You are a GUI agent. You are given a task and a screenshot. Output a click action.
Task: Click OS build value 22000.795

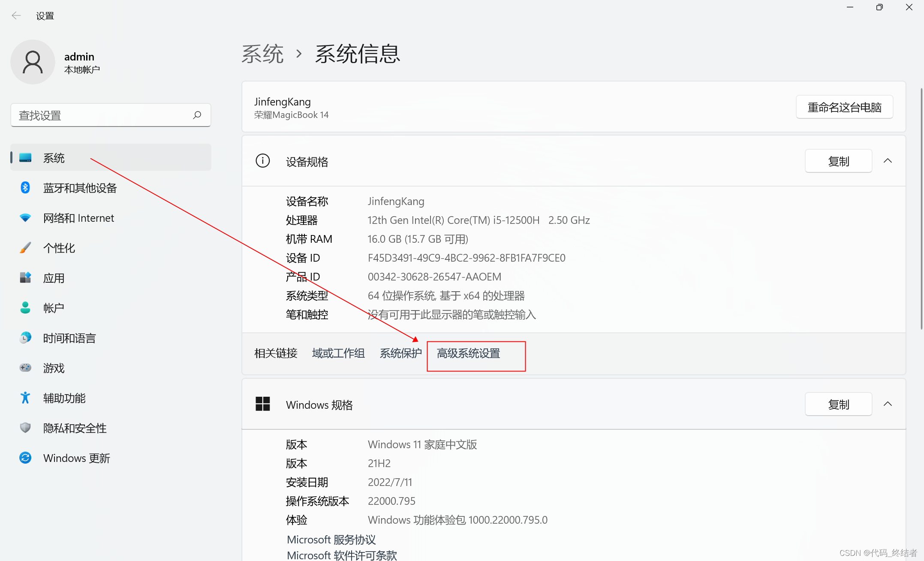click(x=391, y=501)
